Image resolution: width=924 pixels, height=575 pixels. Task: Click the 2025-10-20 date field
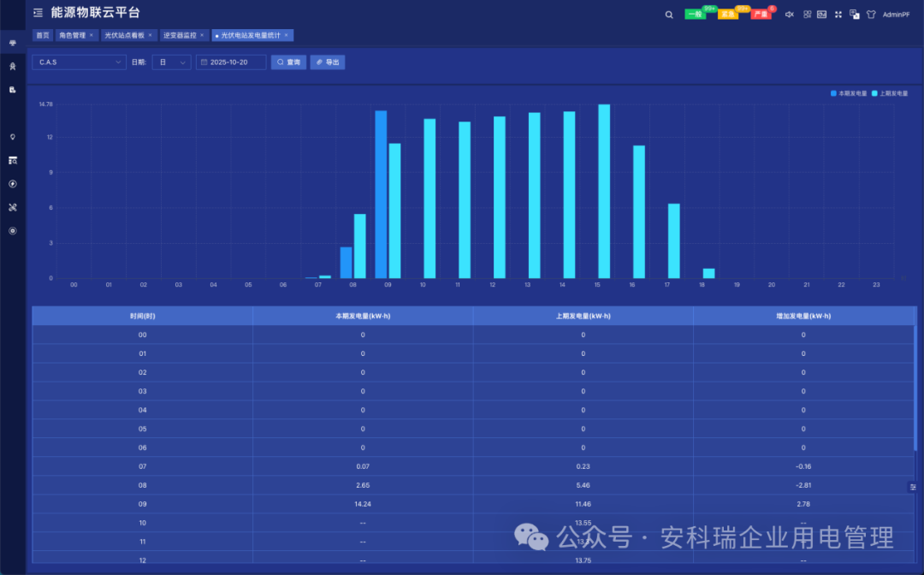[x=231, y=62]
